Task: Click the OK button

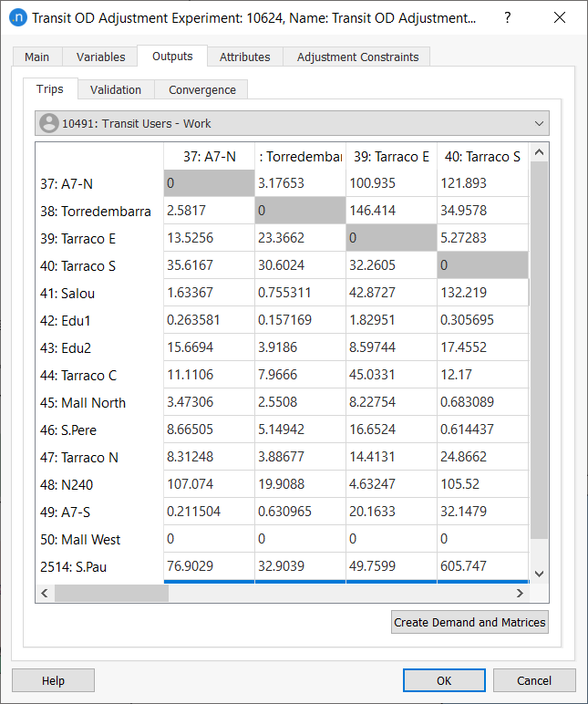Action: tap(444, 680)
